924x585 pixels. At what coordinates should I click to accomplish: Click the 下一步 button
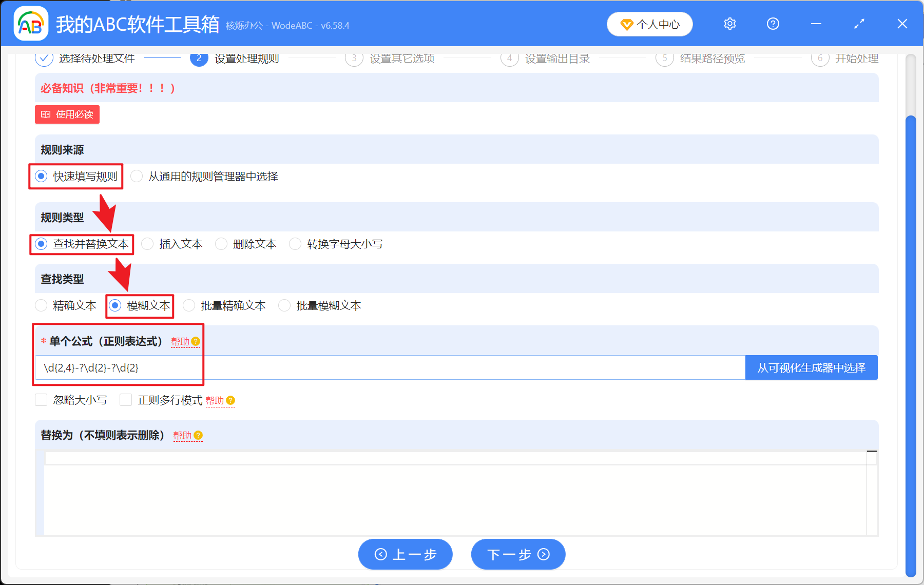517,554
